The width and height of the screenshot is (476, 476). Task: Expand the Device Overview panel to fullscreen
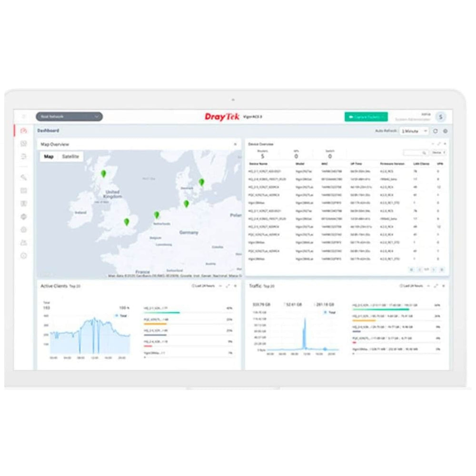point(438,144)
